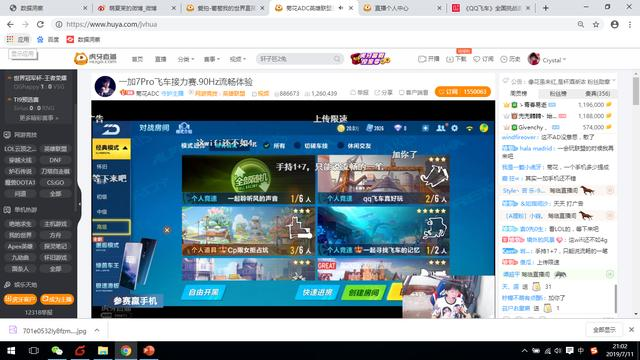
Task: Open Windows Start menu
Action: pyautogui.click(x=11, y=351)
